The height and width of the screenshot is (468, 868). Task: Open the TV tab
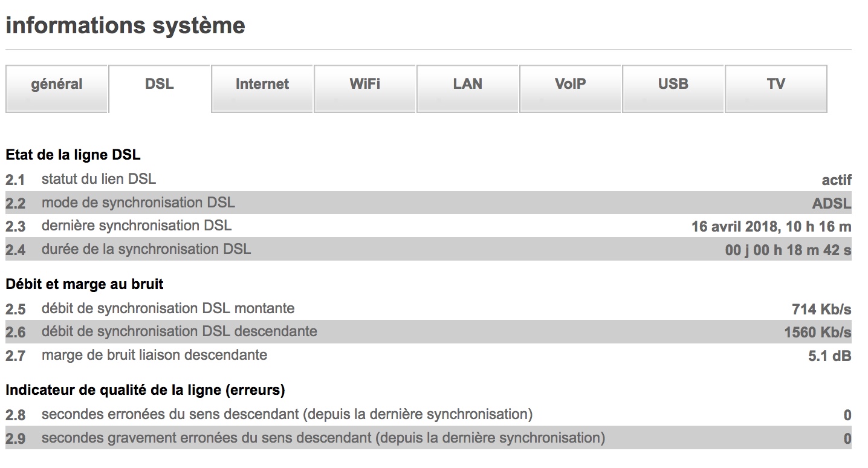(x=776, y=85)
